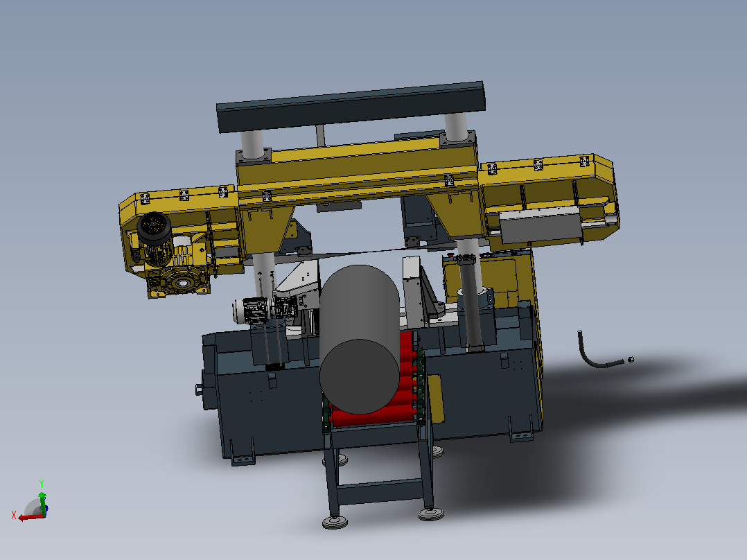Select the small white motor beside the vise
The image size is (747, 560).
(251, 310)
